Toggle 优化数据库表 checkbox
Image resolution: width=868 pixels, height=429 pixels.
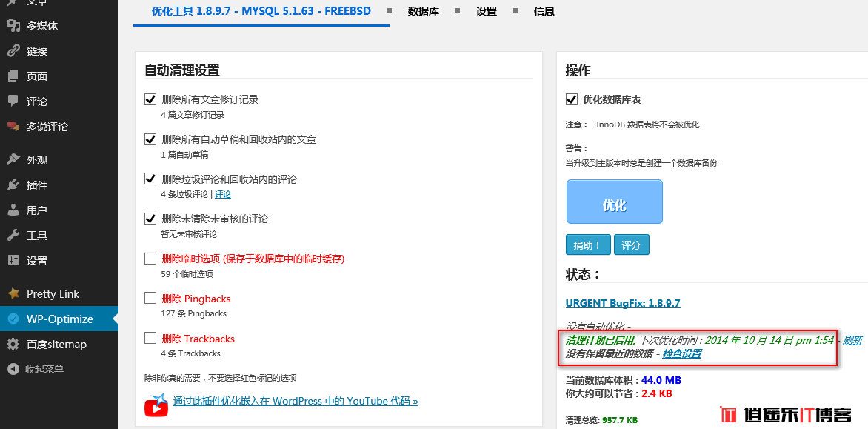tap(571, 99)
